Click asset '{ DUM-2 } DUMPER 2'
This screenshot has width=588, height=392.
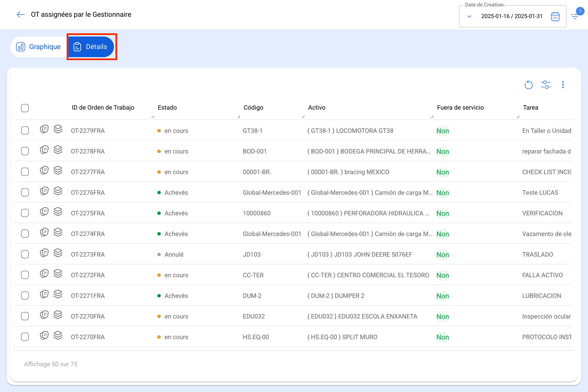coord(336,296)
